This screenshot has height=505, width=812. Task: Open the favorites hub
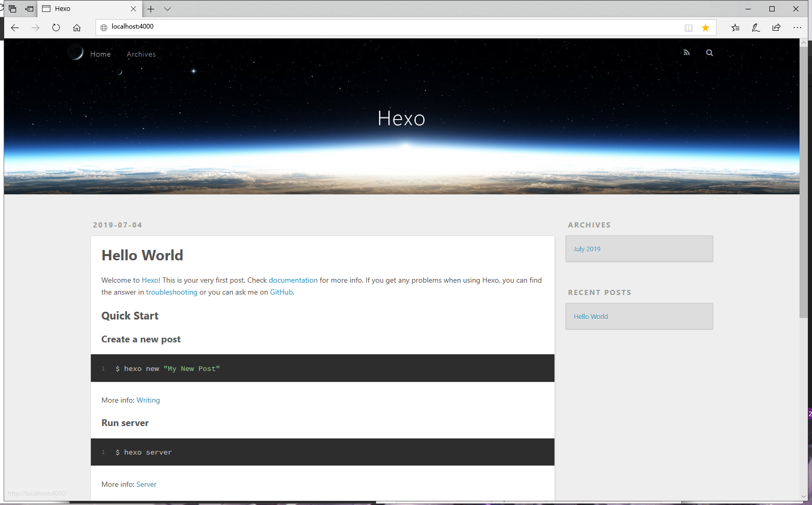click(x=735, y=28)
